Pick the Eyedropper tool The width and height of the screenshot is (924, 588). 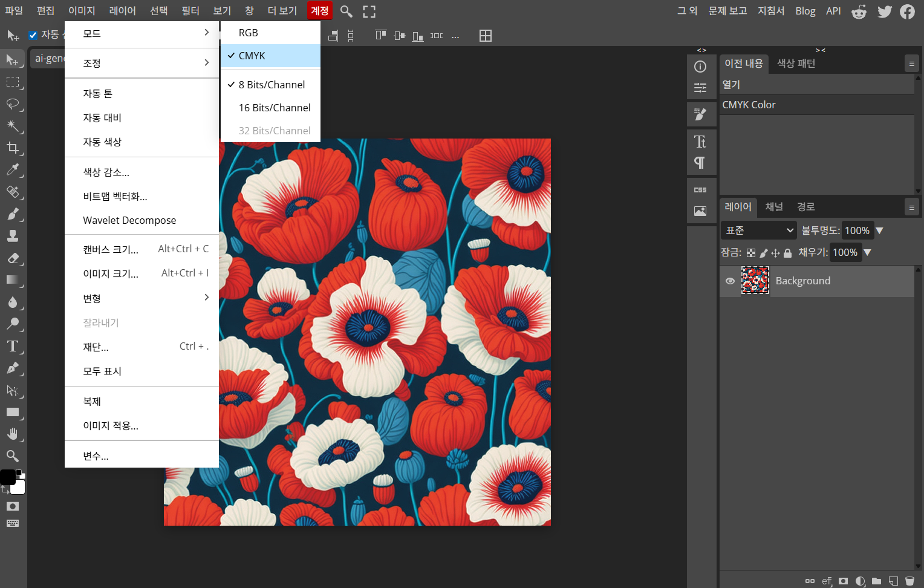pyautogui.click(x=13, y=170)
